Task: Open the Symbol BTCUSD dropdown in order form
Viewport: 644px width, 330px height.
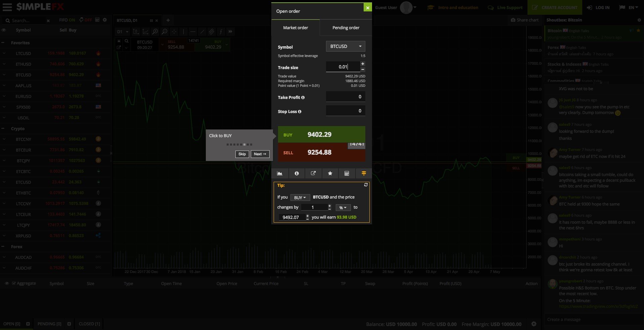Action: tap(346, 46)
